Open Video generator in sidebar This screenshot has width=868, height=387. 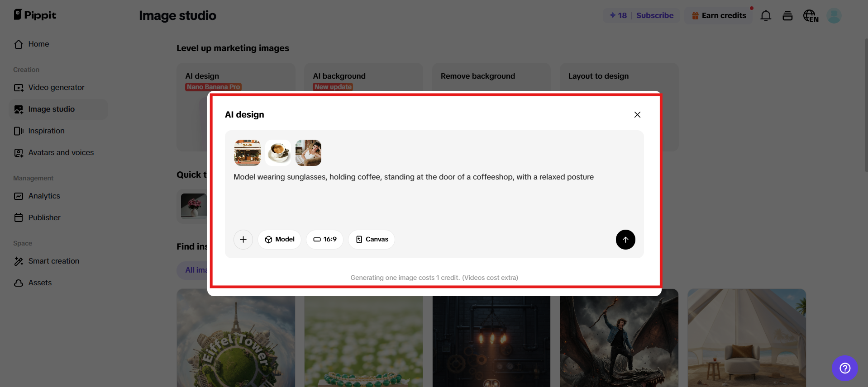pyautogui.click(x=58, y=87)
